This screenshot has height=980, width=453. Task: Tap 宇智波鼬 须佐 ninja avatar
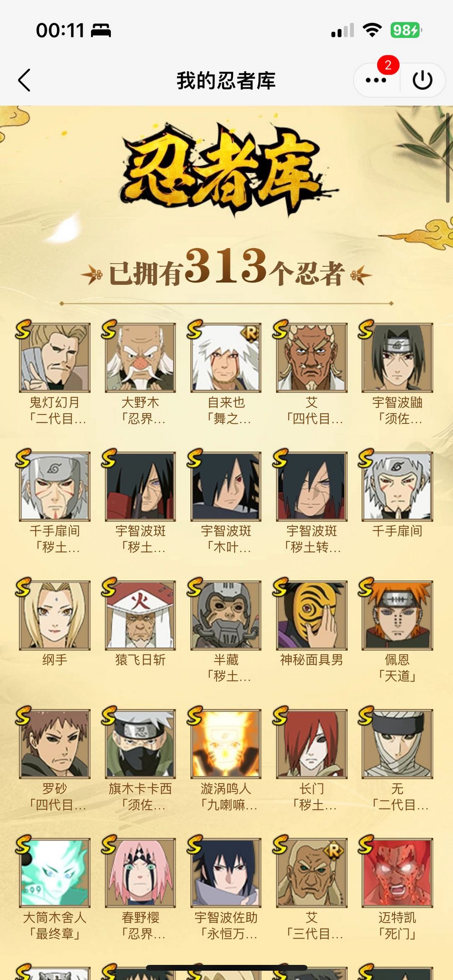point(397,357)
